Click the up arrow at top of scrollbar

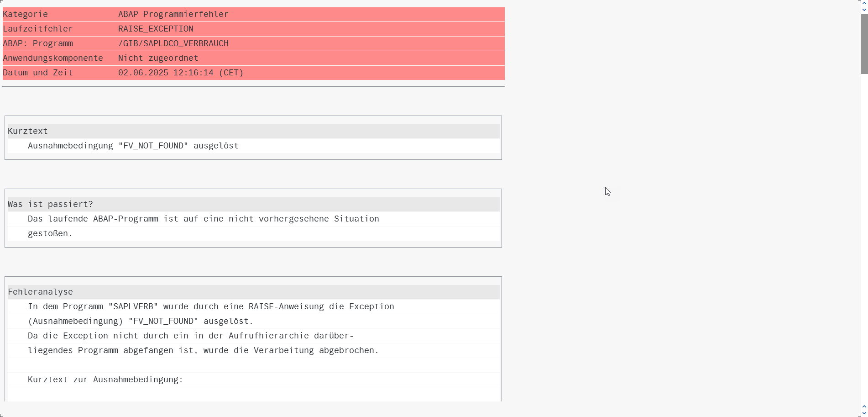point(864,3)
